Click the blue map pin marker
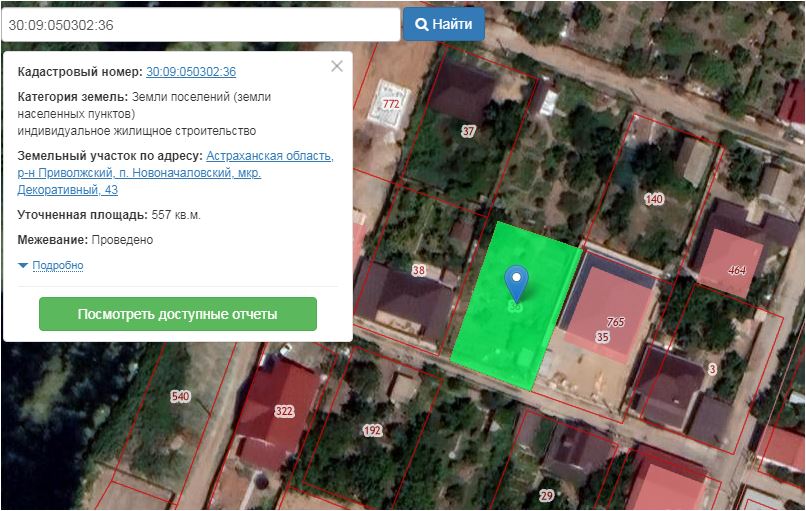 click(516, 284)
